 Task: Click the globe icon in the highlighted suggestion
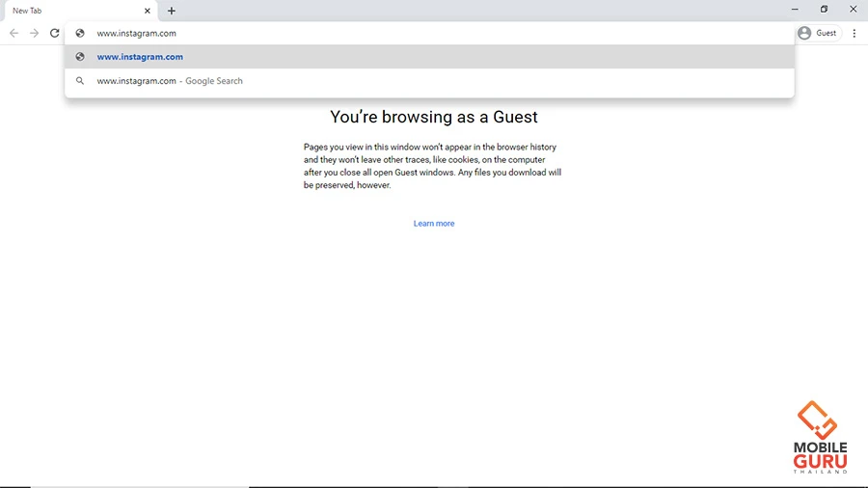tap(80, 57)
